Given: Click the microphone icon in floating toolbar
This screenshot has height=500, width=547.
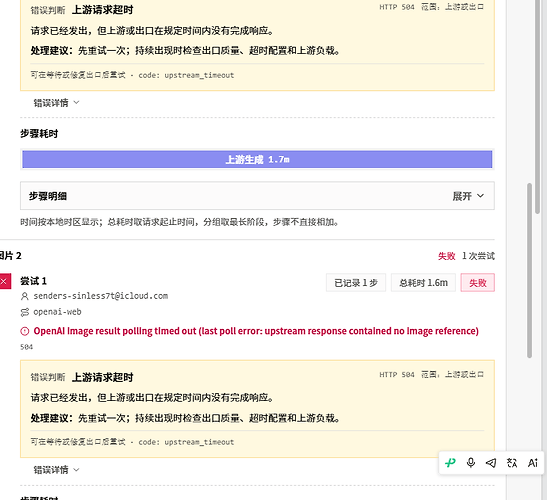Looking at the screenshot, I should pyautogui.click(x=471, y=463).
